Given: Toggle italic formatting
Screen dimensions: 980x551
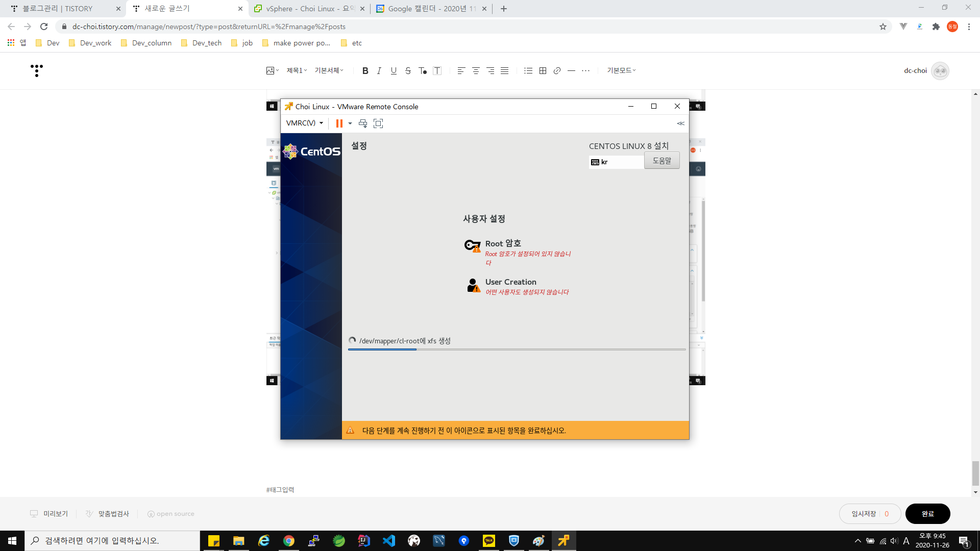Looking at the screenshot, I should [x=379, y=71].
